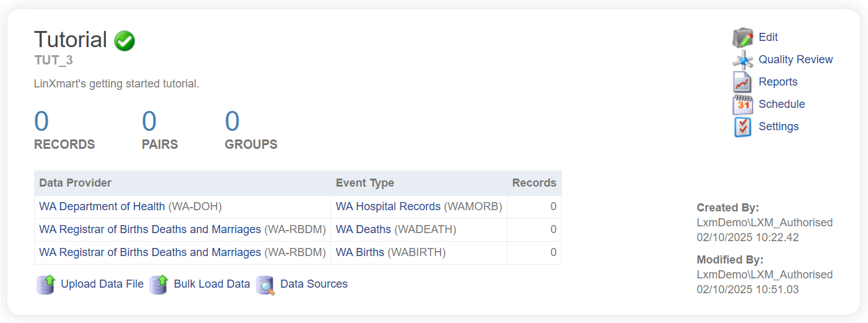Open the WA Registrar link in WA Births row
This screenshot has width=868, height=323.
(x=150, y=252)
